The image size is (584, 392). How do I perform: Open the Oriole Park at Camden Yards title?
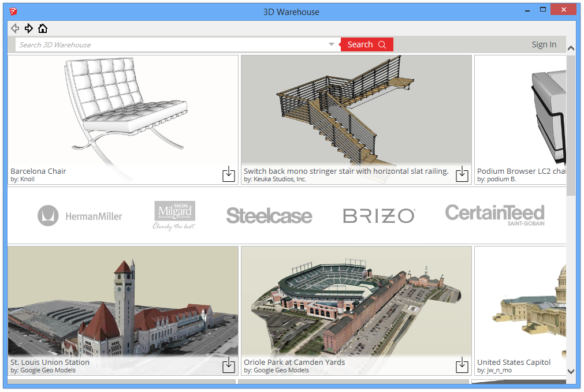[294, 362]
